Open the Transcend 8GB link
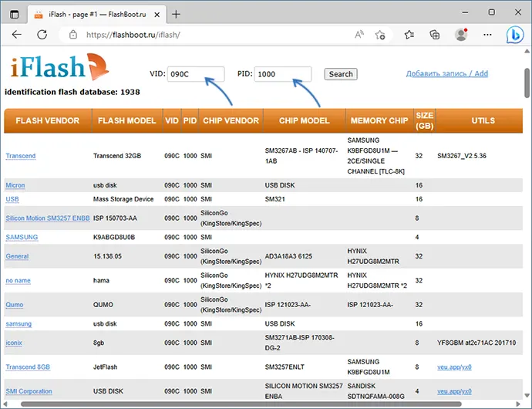This screenshot has width=532, height=409. tap(28, 367)
